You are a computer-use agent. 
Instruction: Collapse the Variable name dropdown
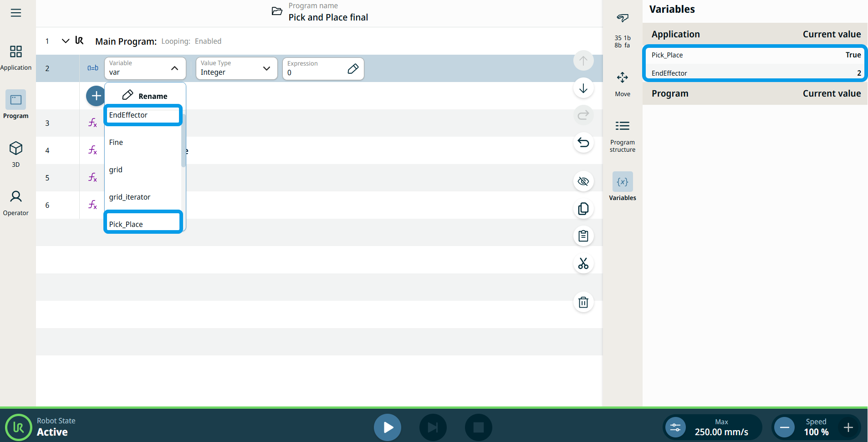174,68
